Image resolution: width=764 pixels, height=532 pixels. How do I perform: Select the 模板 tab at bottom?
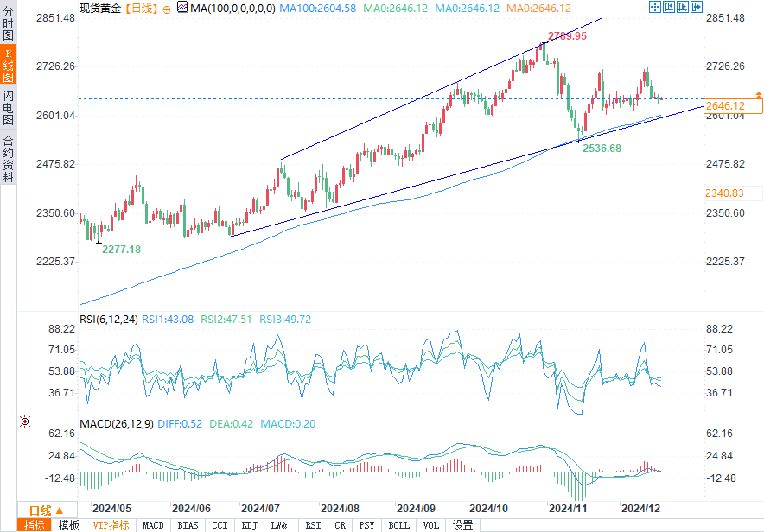(68, 525)
